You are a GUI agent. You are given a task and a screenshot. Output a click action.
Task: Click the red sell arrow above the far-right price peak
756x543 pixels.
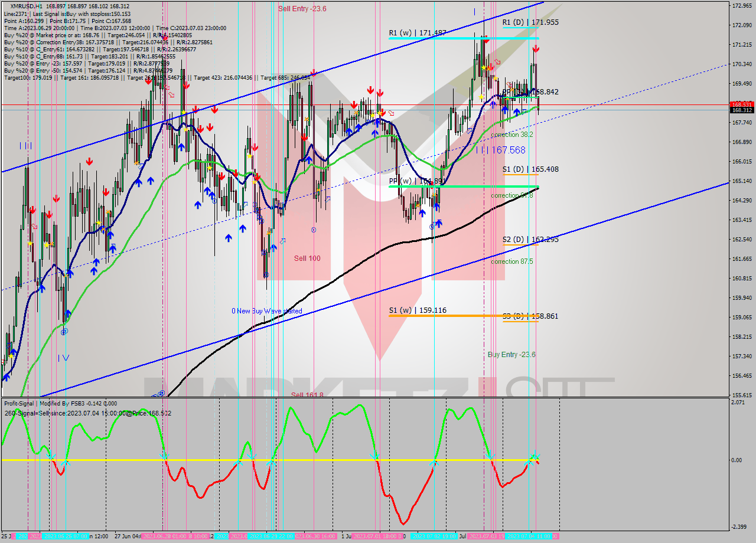pyautogui.click(x=535, y=50)
